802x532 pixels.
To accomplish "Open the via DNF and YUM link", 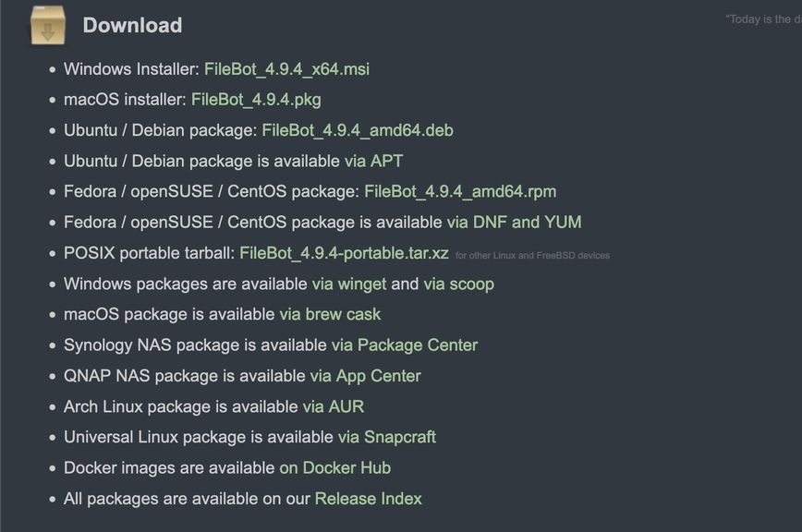I will click(x=514, y=222).
